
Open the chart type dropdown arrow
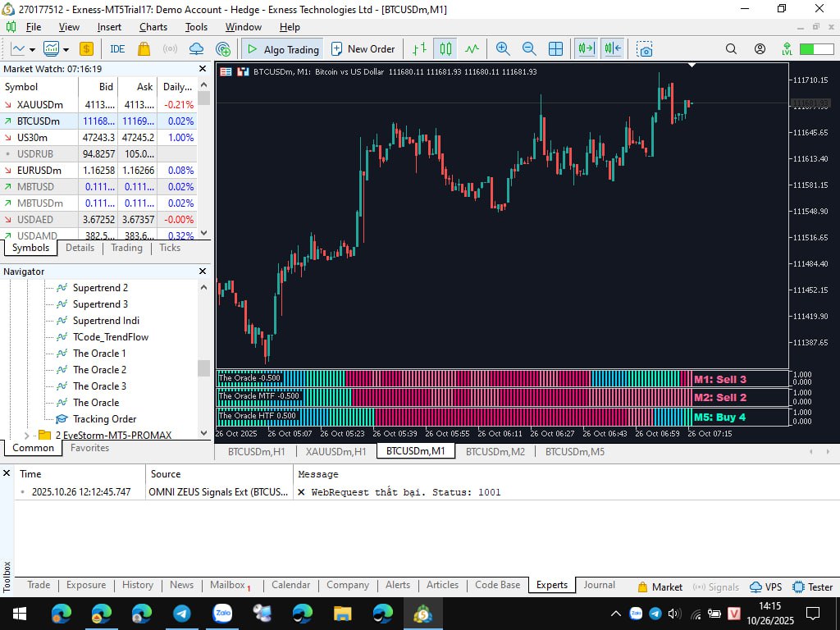coord(32,50)
